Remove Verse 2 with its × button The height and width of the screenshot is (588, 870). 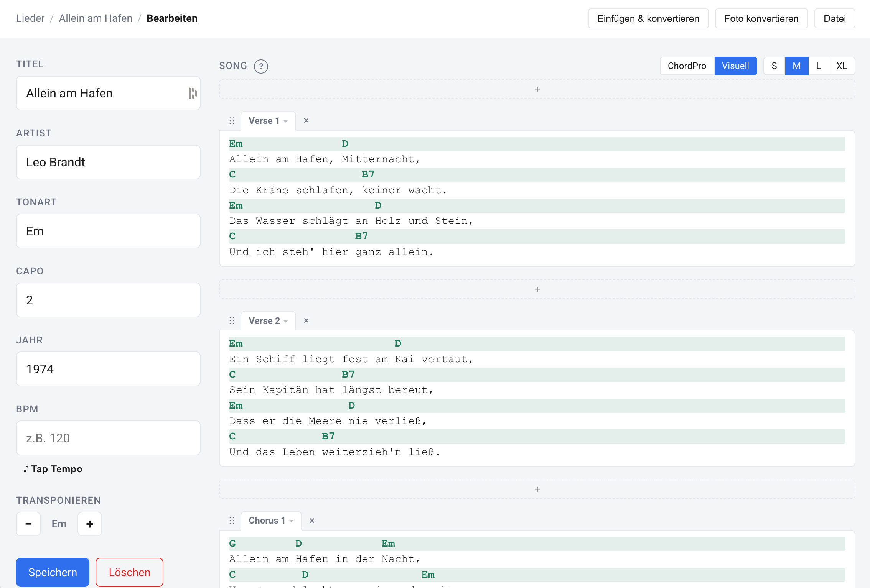coord(306,320)
